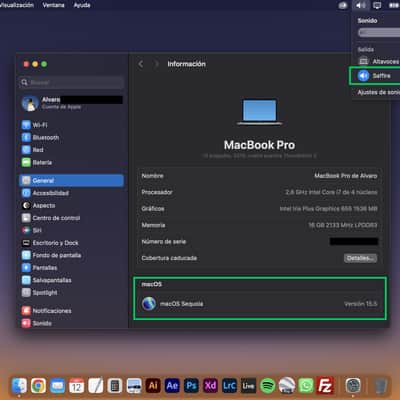The image size is (400, 400).
Task: Open the Ventana menu
Action: (x=53, y=5)
